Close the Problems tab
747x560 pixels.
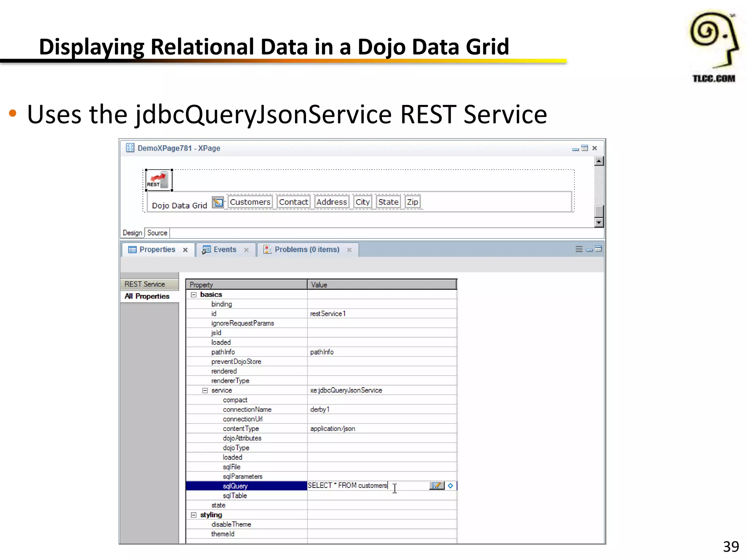pyautogui.click(x=349, y=250)
